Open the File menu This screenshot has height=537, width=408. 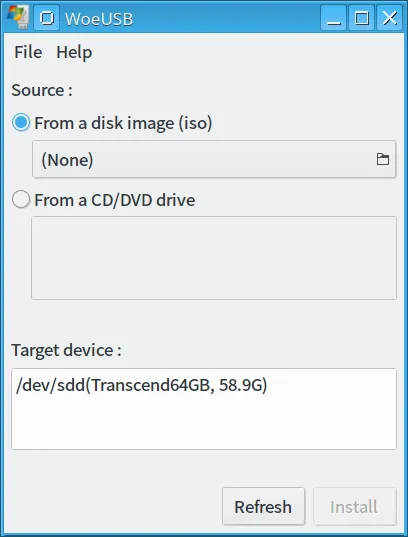tap(28, 52)
